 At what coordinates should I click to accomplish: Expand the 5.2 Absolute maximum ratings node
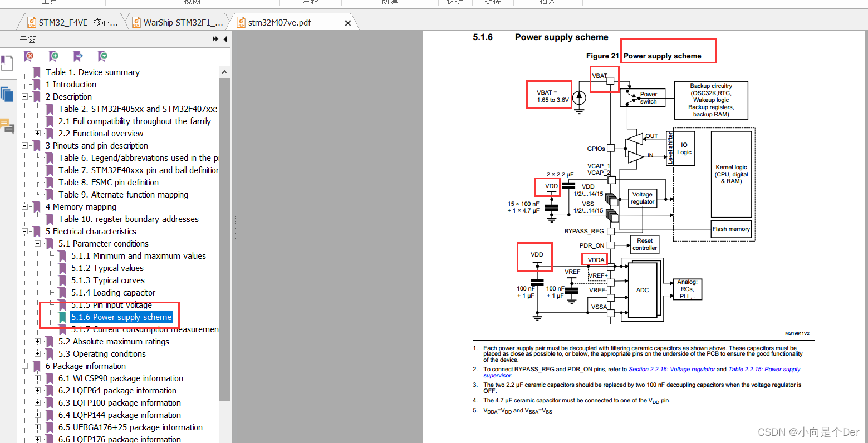coord(37,342)
